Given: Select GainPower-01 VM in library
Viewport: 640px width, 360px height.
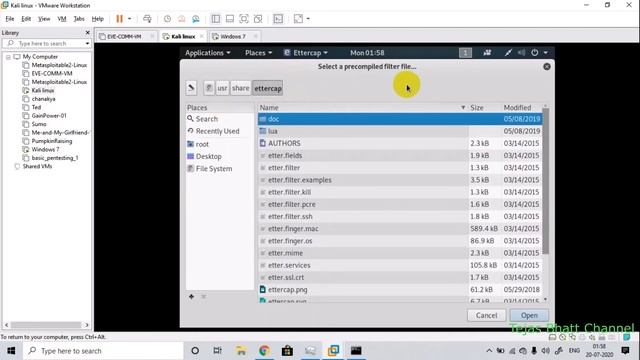Looking at the screenshot, I should [x=49, y=116].
